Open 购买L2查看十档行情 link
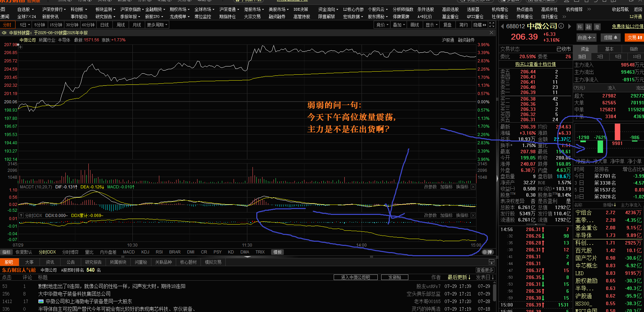 tap(535, 64)
